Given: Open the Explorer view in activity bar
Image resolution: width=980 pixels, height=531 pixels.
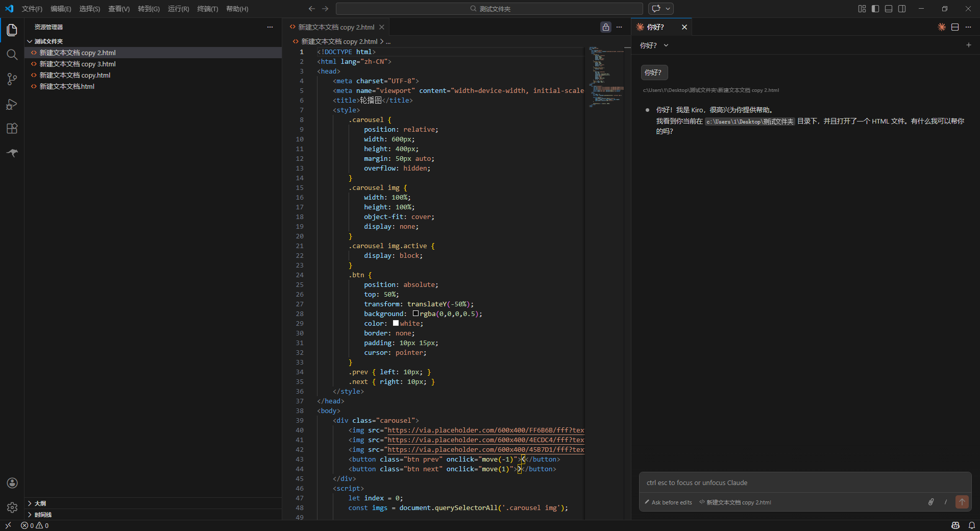Looking at the screenshot, I should click(12, 30).
